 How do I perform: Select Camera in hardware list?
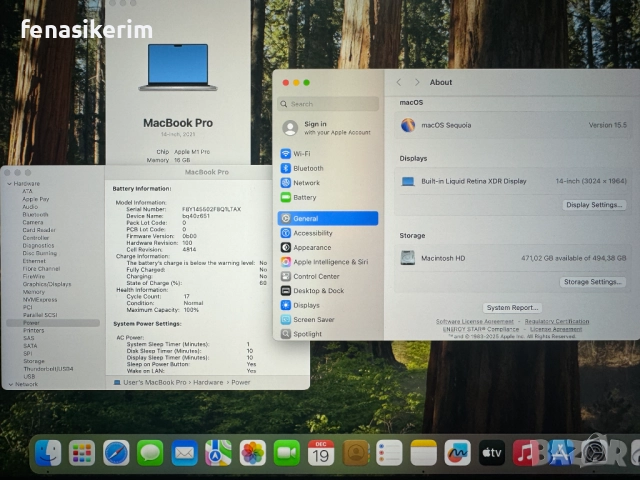pyautogui.click(x=33, y=222)
